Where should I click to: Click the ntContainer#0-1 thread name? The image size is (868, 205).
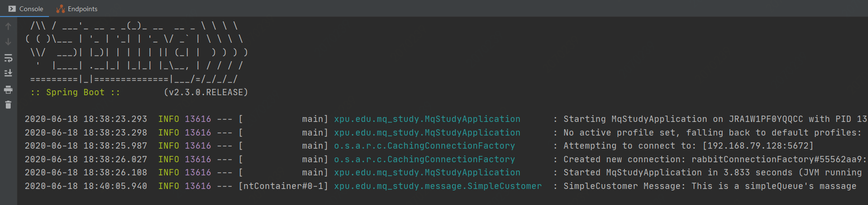pos(284,186)
